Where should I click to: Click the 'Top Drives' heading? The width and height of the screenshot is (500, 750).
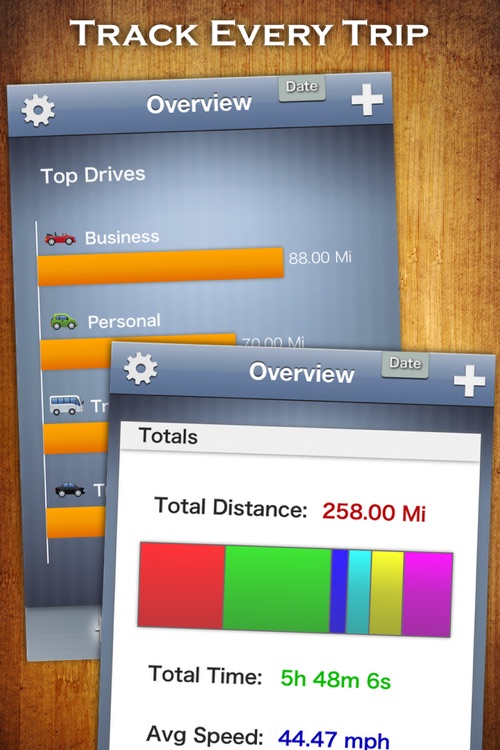93,175
